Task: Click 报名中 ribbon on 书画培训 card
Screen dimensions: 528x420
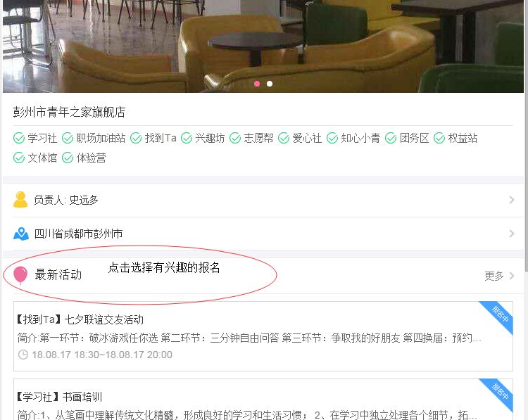Action: (499, 393)
